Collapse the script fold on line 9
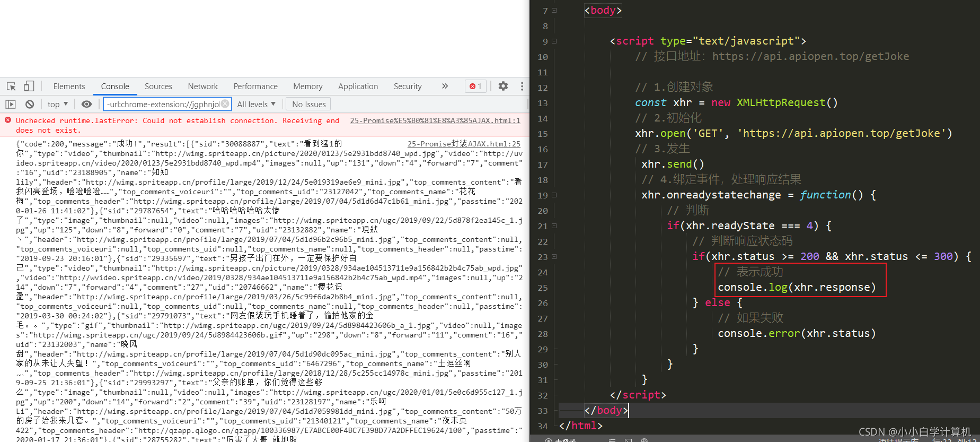This screenshot has width=980, height=442. (x=554, y=41)
